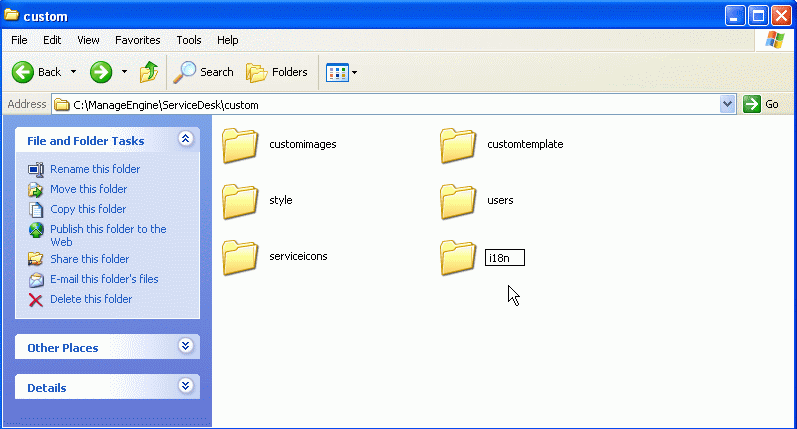Select the customtemplate folder icon
Screen dimensions: 797x429
point(458,145)
